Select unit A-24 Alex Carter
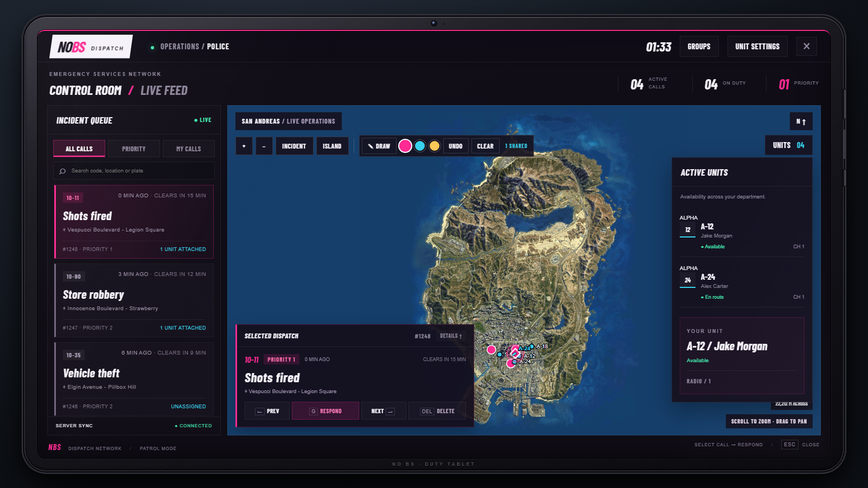The image size is (868, 488). point(742,282)
